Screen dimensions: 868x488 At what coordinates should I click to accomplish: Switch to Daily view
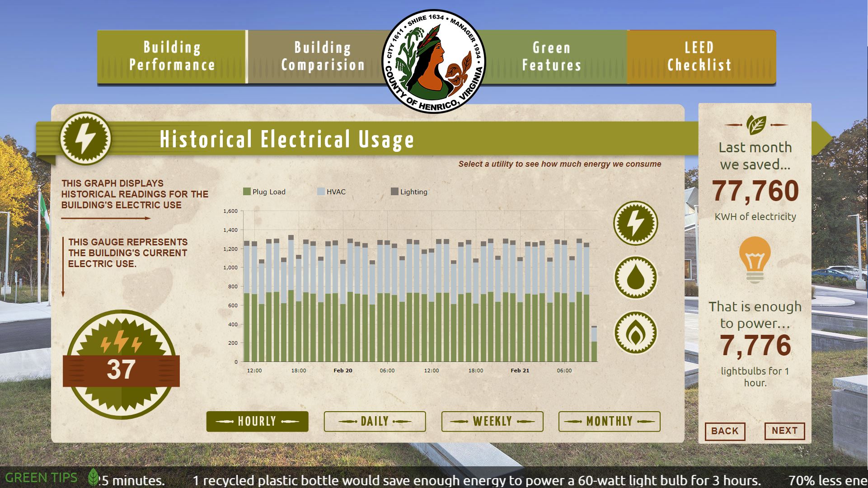click(x=375, y=421)
